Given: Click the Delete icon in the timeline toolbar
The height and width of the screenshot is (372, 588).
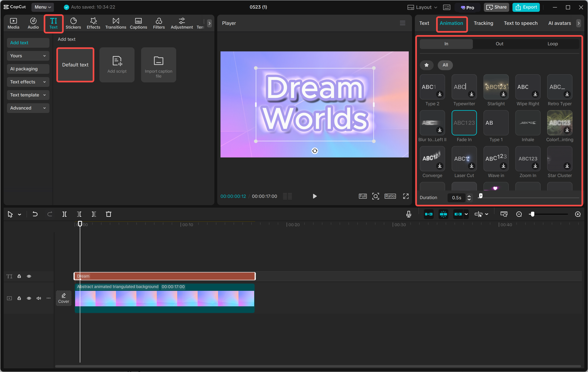Looking at the screenshot, I should click(109, 214).
